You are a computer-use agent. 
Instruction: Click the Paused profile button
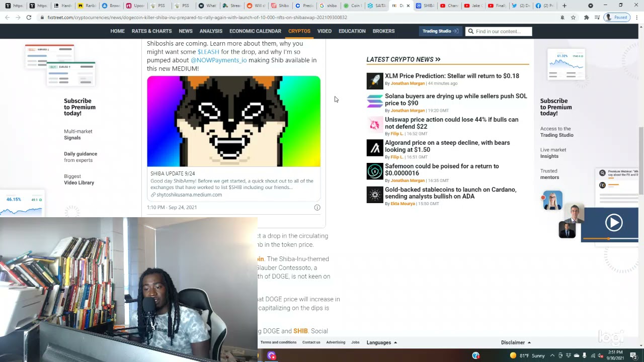617,17
